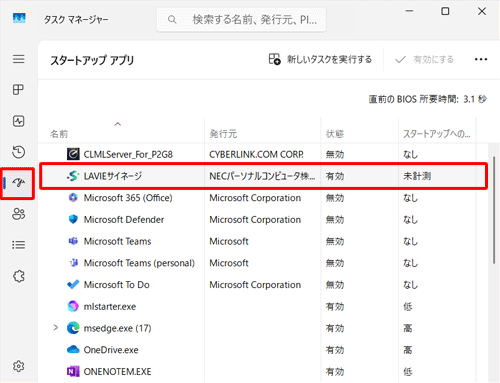Select the OneDrive.exe row name
The image size is (500, 383).
[x=111, y=350]
